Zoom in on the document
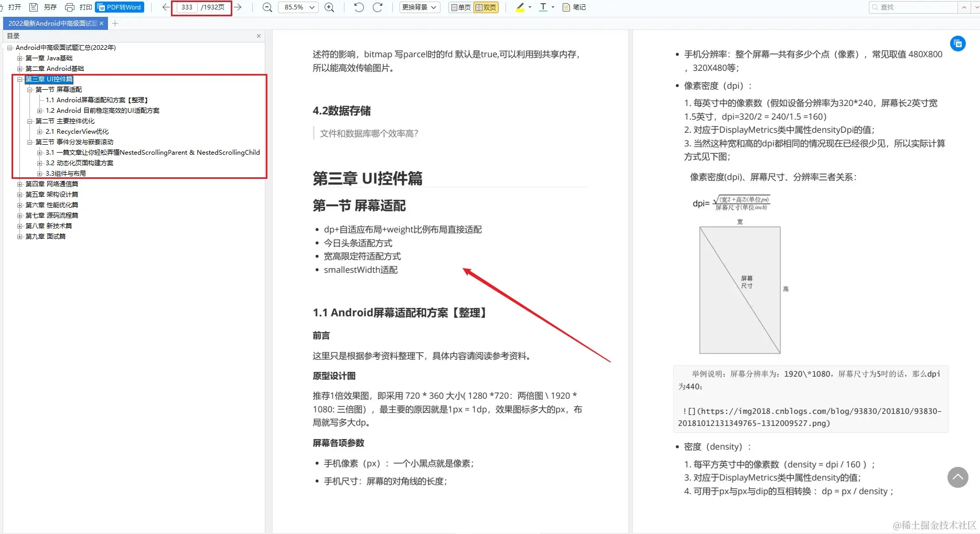 click(330, 7)
